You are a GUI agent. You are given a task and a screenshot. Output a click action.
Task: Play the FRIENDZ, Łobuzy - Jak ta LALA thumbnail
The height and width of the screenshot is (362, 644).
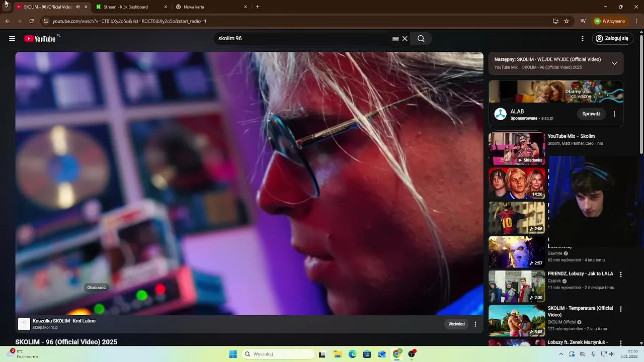pyautogui.click(x=517, y=287)
